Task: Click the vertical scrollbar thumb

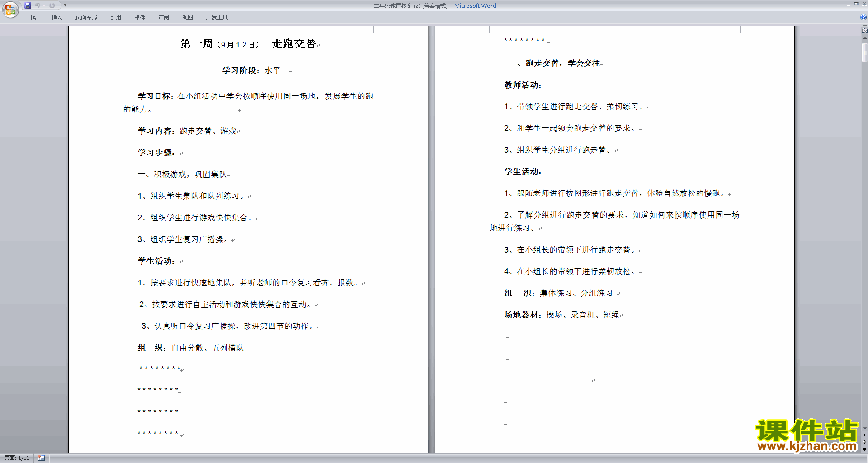Action: pyautogui.click(x=864, y=52)
